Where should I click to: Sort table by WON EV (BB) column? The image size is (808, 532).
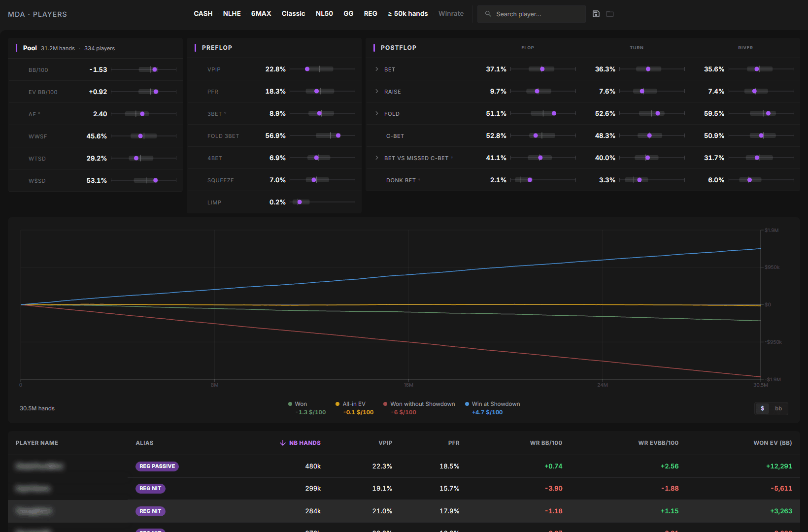[x=773, y=443]
